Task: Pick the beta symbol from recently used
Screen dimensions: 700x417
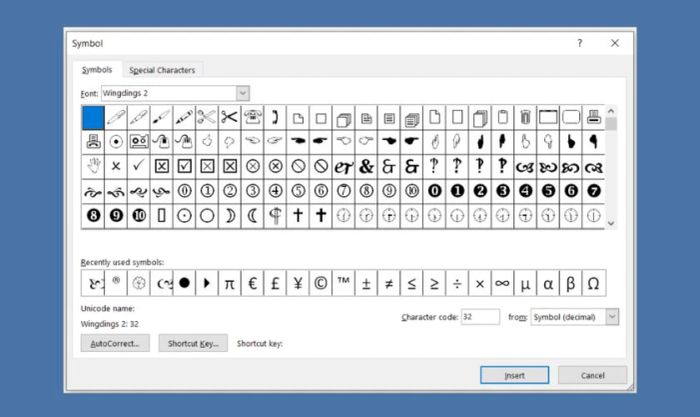Action: [x=571, y=283]
